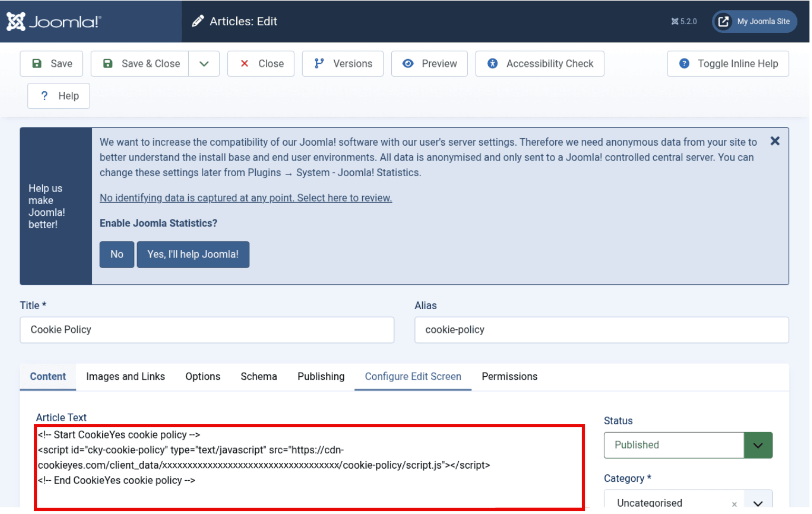Click Yes, I'll help Joomla! button
The image size is (812, 514).
pos(193,254)
